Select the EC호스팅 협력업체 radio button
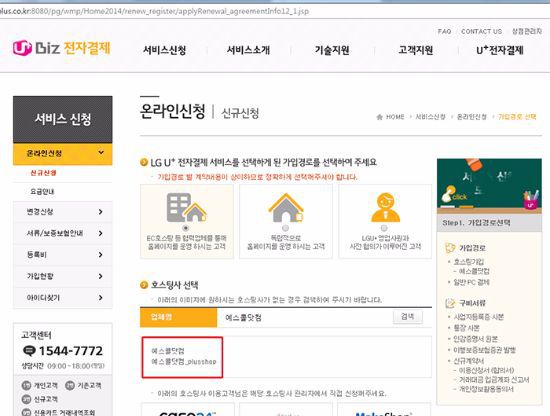 point(186,228)
